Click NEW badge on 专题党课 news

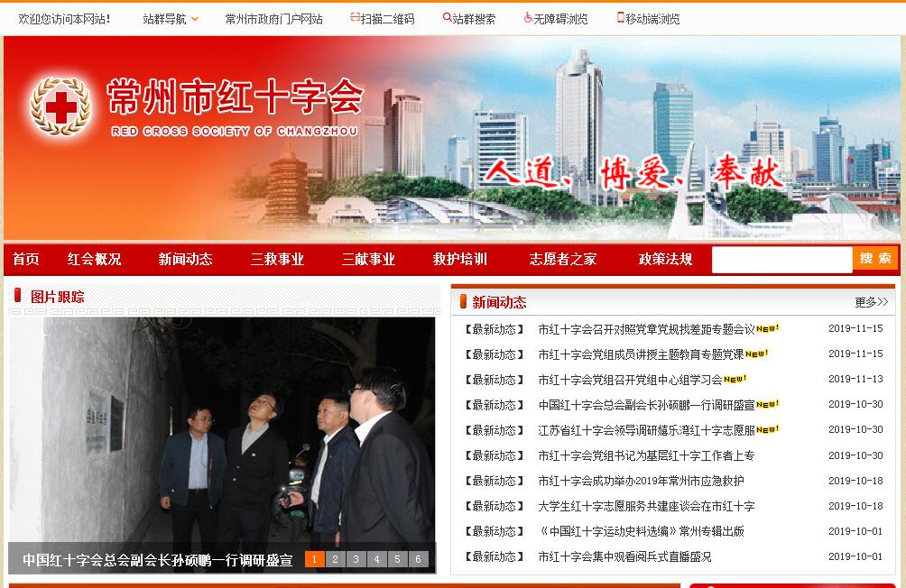756,354
